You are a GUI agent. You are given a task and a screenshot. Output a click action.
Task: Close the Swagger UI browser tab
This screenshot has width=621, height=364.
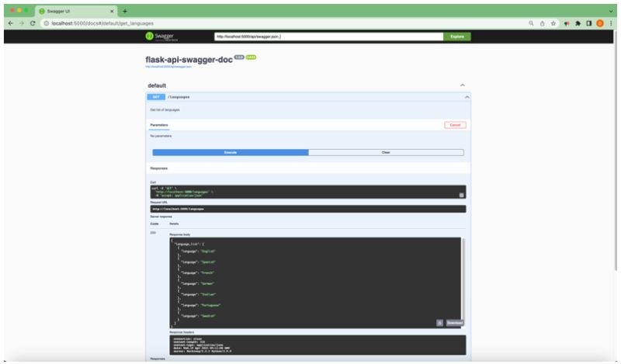pos(112,12)
